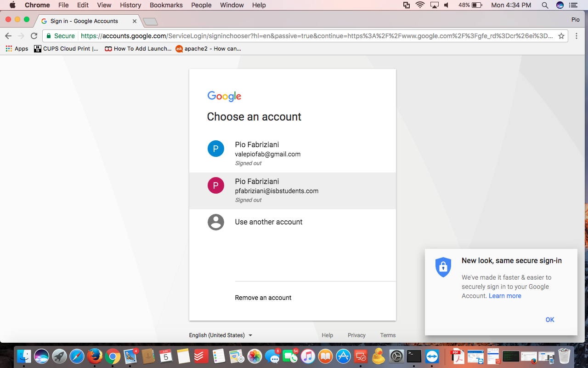The height and width of the screenshot is (368, 588).
Task: Open the Window menu in menu bar
Action: (232, 5)
